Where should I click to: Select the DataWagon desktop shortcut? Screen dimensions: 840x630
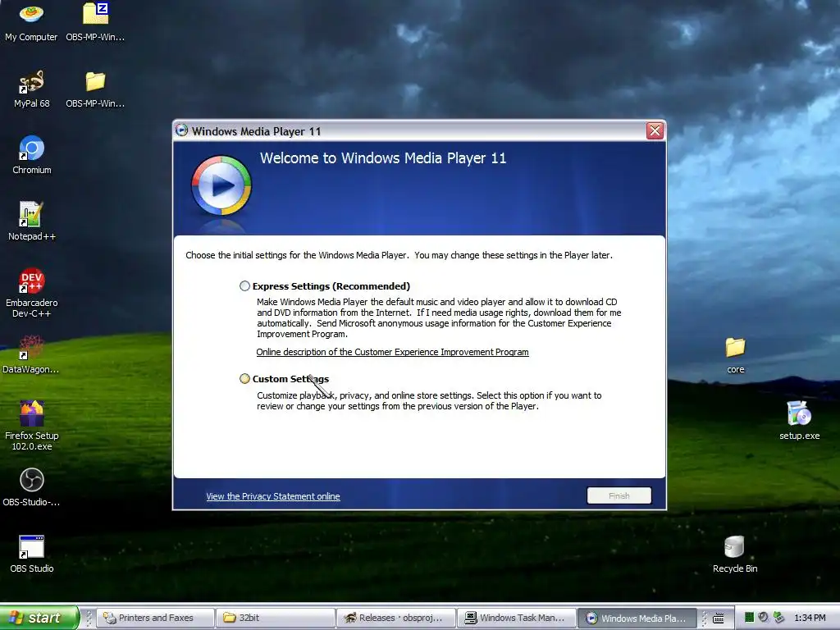(x=31, y=354)
